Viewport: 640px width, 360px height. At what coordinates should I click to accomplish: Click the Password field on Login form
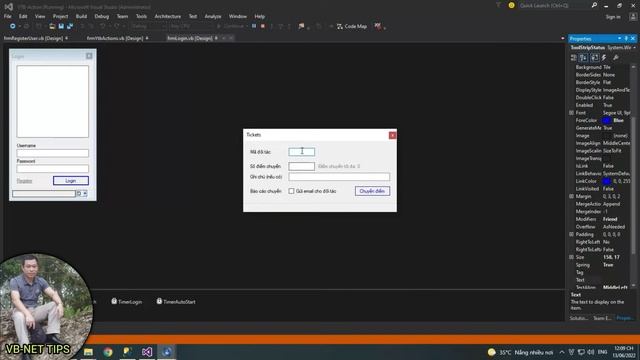point(53,169)
